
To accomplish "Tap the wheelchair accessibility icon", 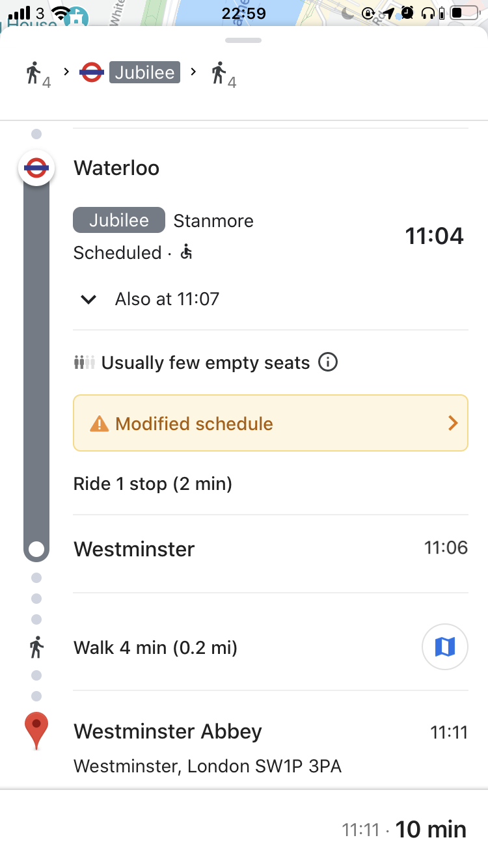I will pos(187,252).
